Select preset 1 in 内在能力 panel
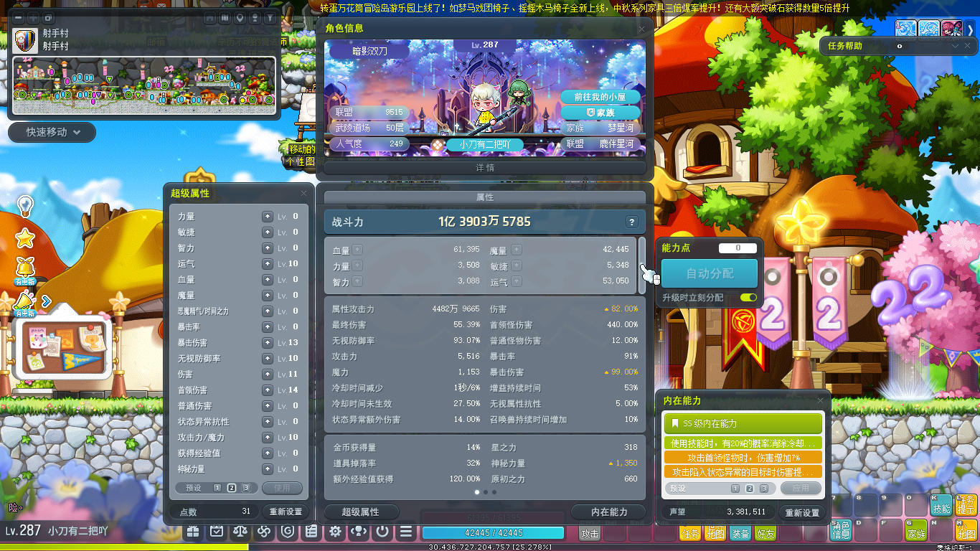This screenshot has width=980, height=551. point(735,488)
